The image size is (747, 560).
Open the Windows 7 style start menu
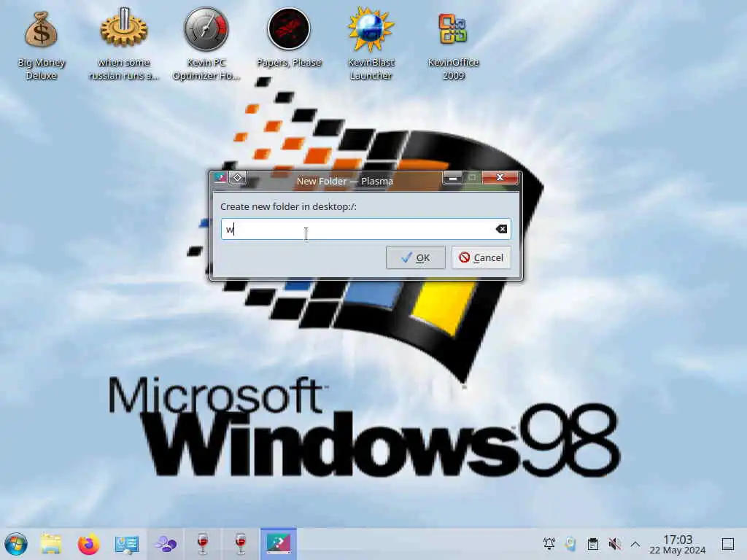point(16,544)
